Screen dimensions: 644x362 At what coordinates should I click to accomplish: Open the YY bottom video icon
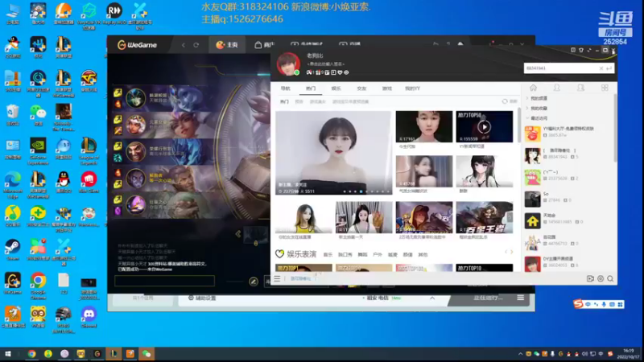point(590,278)
